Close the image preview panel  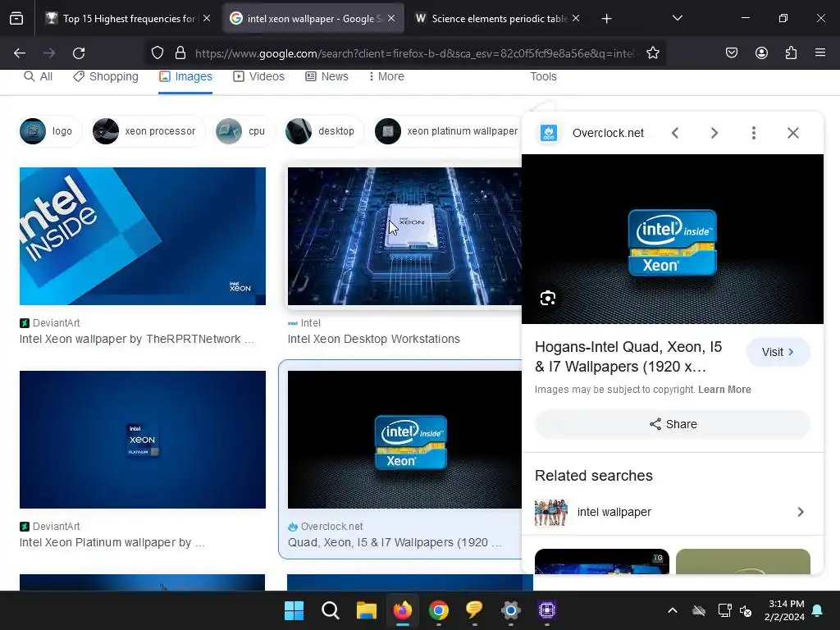point(793,133)
